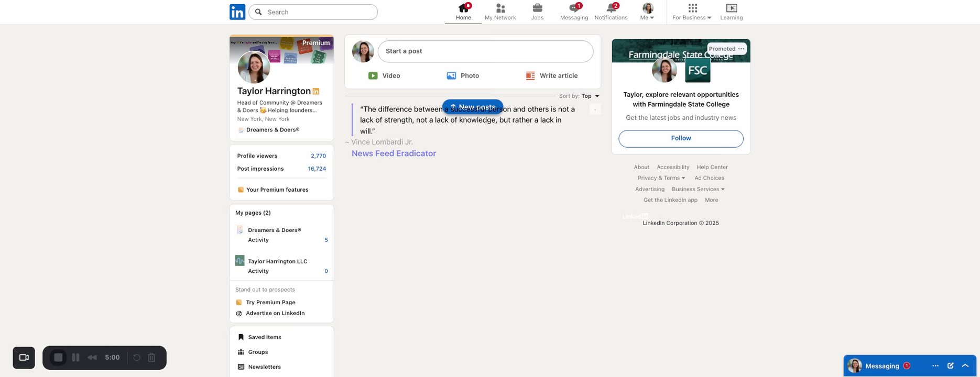Open the Ad Choices link
Viewport: 980px width, 377px height.
pos(709,178)
